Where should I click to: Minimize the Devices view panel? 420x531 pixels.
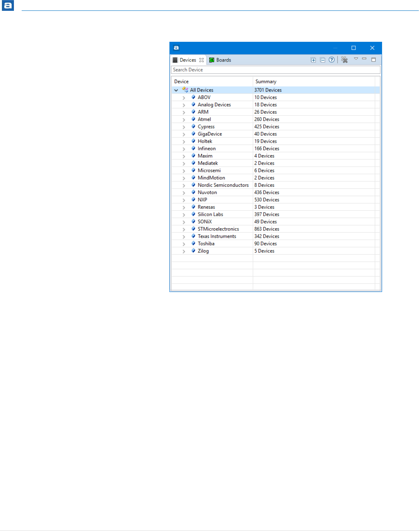pos(364,59)
